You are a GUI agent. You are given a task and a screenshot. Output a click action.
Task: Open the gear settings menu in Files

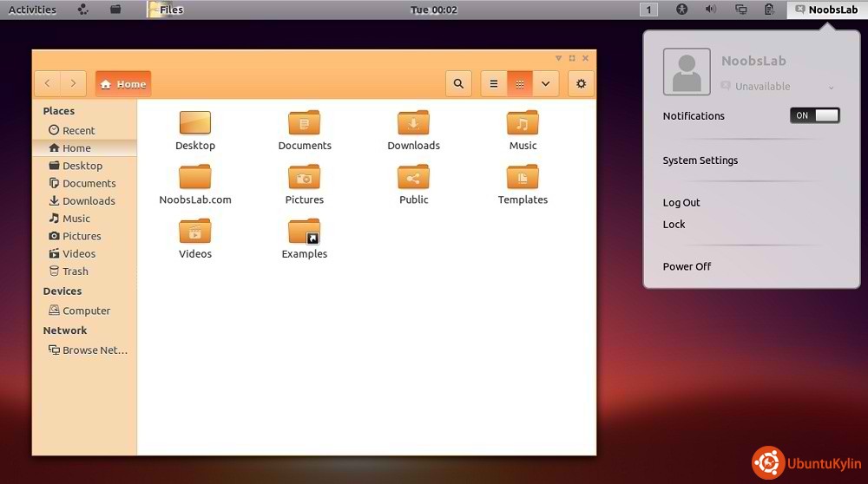(581, 84)
